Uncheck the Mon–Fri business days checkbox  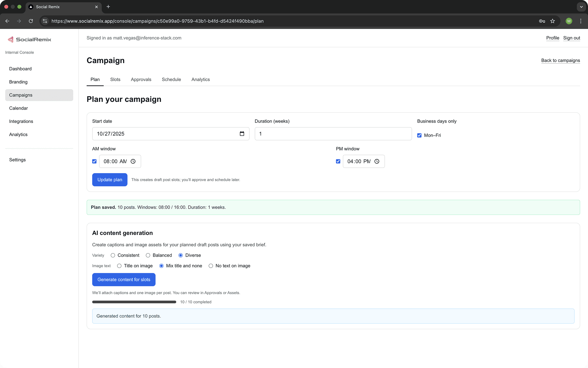pyautogui.click(x=419, y=135)
